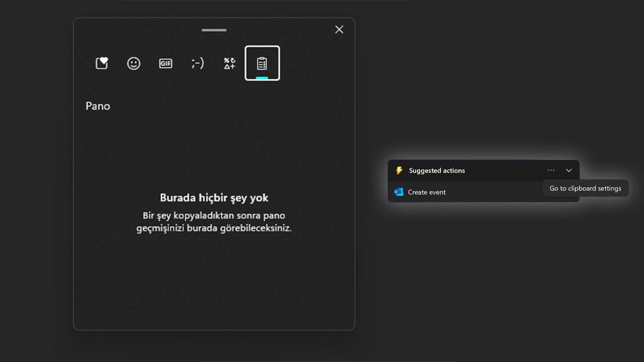644x362 pixels.
Task: Click the recently used items icon
Action: pyautogui.click(x=101, y=63)
